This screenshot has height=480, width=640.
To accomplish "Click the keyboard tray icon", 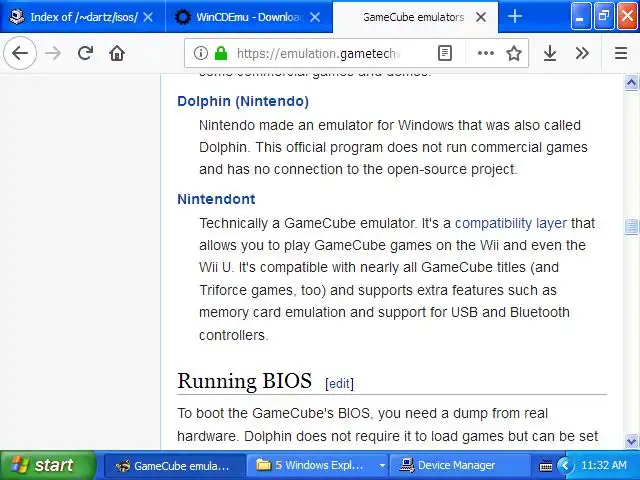I will tap(545, 465).
